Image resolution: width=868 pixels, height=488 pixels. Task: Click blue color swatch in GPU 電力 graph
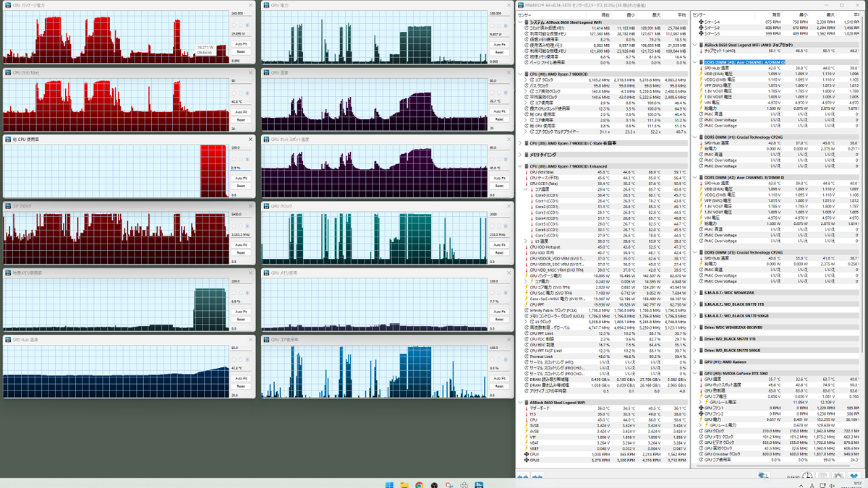504,25
